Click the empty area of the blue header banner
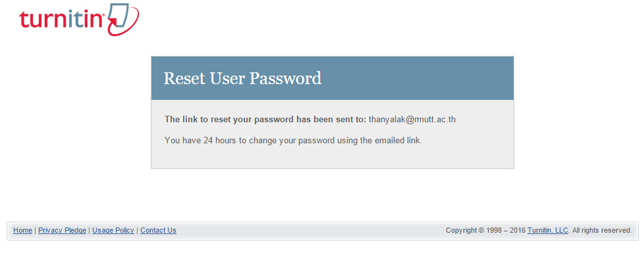This screenshot has width=644, height=261. pos(417,78)
